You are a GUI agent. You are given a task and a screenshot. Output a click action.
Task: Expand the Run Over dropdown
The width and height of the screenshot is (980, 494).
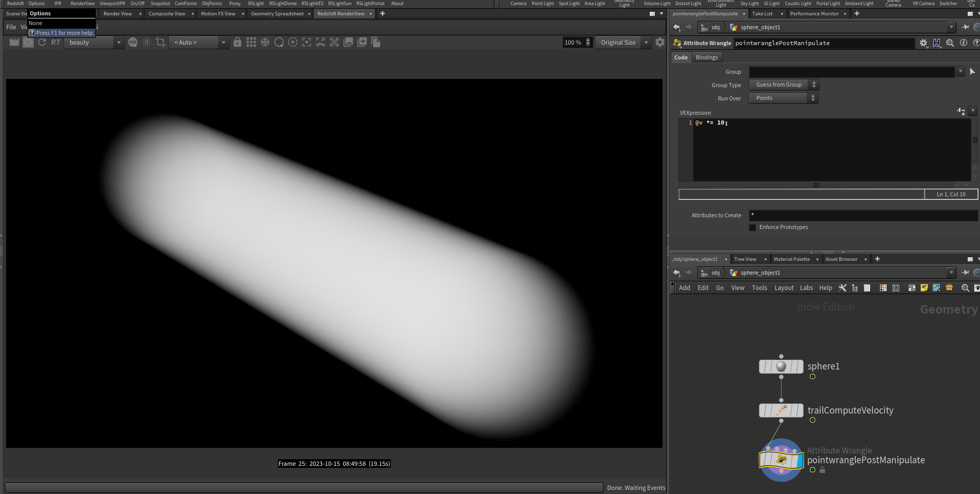pos(784,98)
